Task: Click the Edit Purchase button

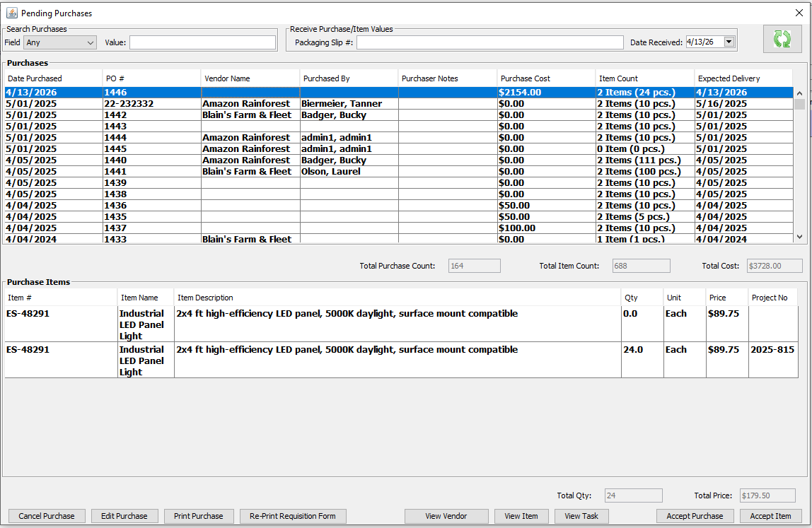Action: coord(124,516)
